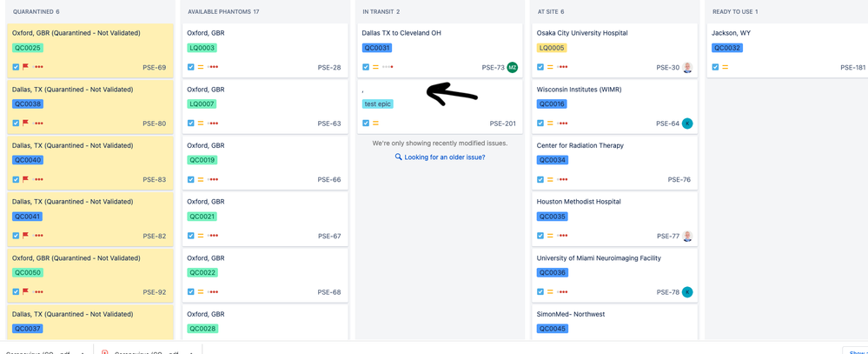
Task: Click the priority icon on card PSE-63
Action: point(201,123)
